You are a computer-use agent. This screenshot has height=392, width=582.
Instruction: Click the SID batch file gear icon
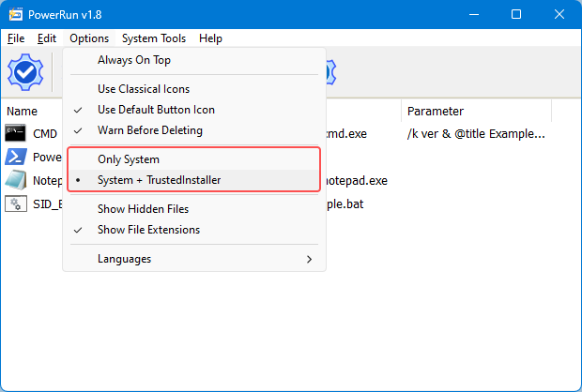click(17, 204)
